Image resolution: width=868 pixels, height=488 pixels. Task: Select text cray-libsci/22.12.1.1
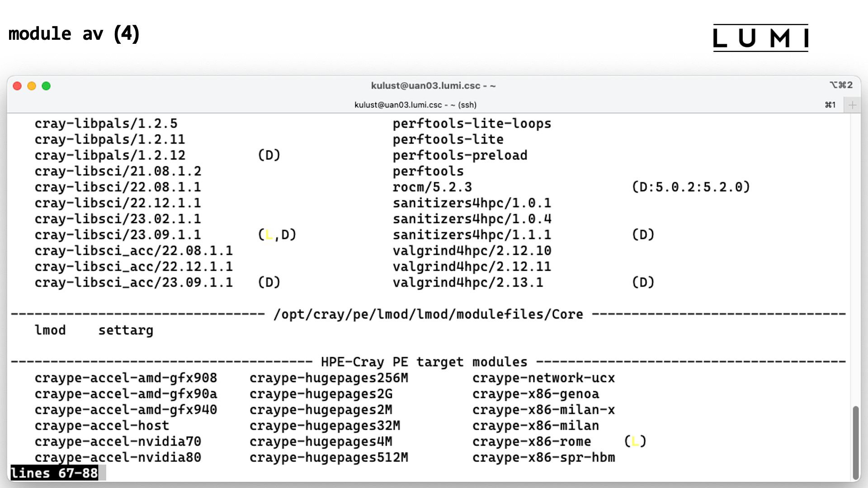(118, 203)
